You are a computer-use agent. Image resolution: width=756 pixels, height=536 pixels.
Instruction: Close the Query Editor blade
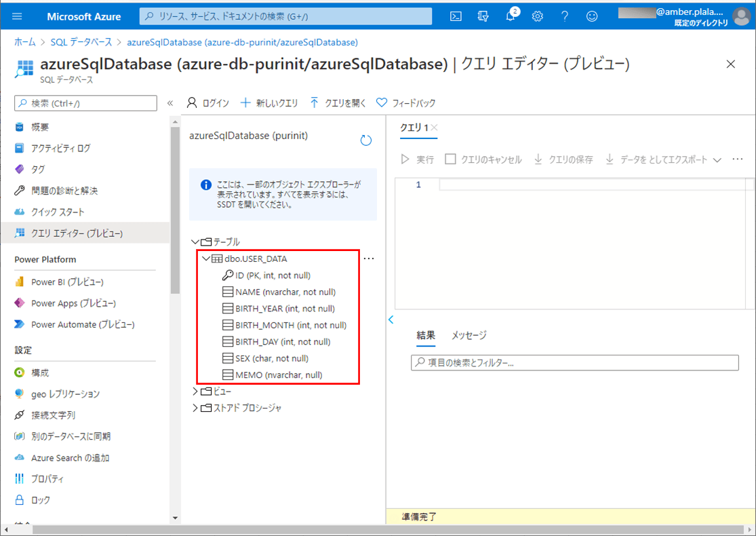click(730, 64)
